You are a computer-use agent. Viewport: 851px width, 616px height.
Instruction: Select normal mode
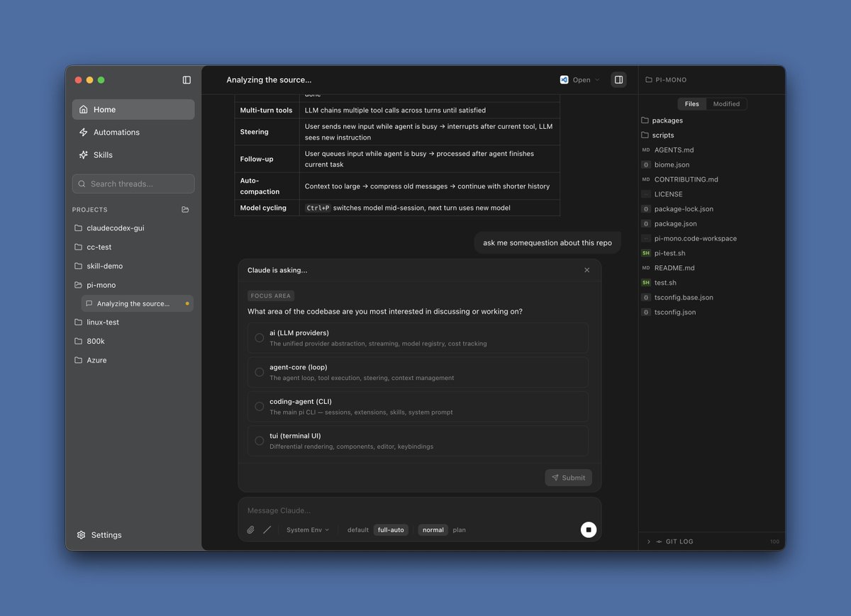433,530
